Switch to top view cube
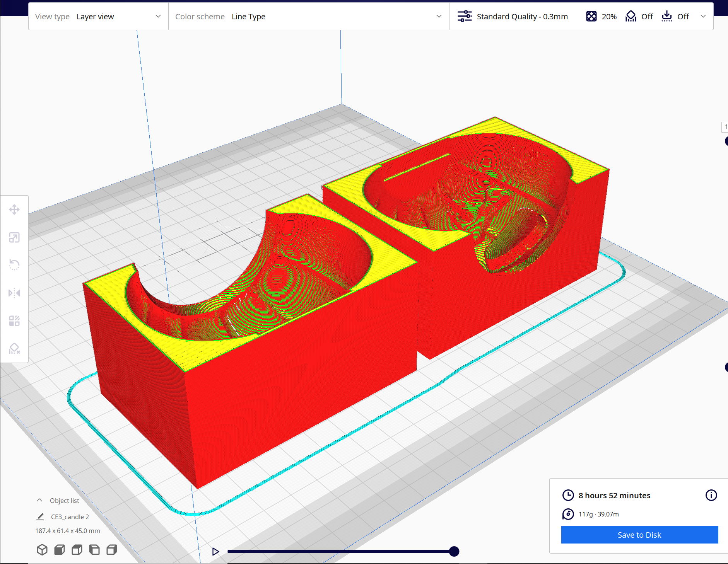This screenshot has width=728, height=564. pyautogui.click(x=77, y=549)
